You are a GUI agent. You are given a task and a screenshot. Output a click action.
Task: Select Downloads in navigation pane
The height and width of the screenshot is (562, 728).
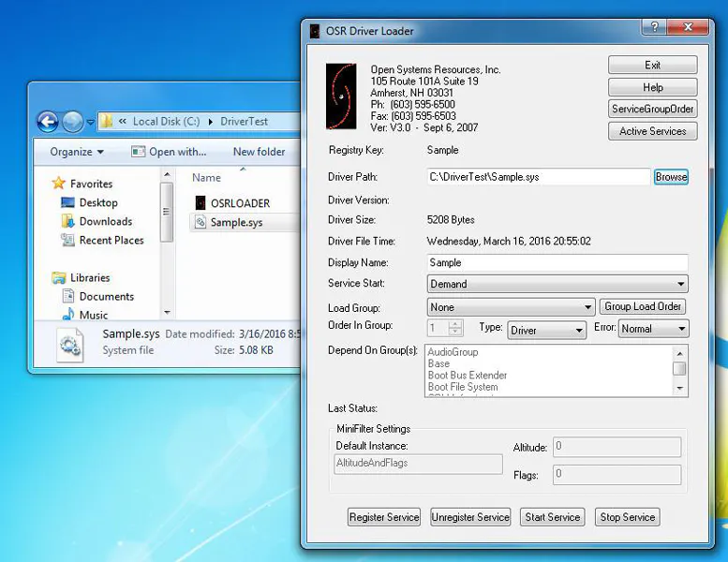click(x=106, y=221)
